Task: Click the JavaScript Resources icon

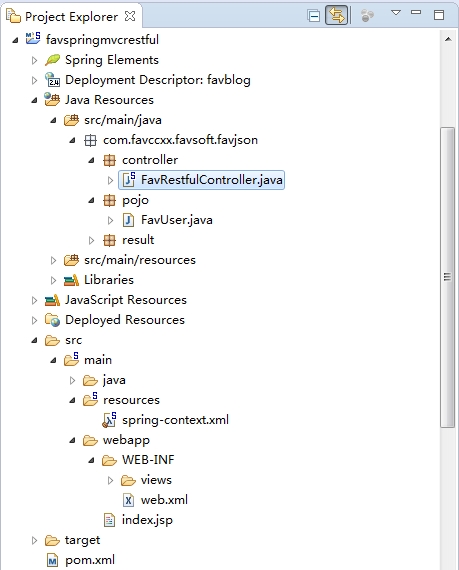Action: 52,300
